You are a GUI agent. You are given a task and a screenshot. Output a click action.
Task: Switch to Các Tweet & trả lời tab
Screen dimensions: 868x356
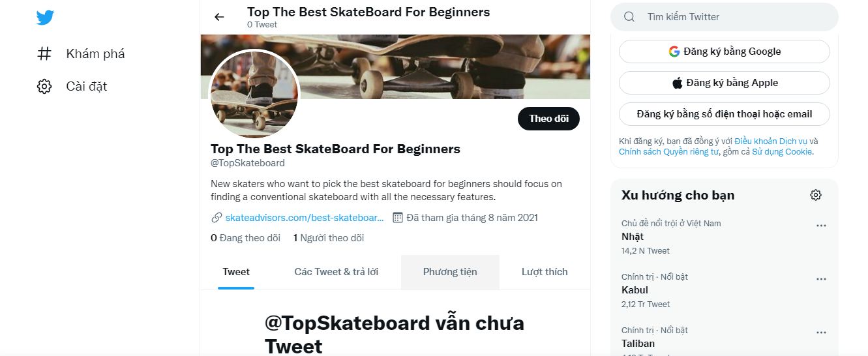(x=337, y=272)
